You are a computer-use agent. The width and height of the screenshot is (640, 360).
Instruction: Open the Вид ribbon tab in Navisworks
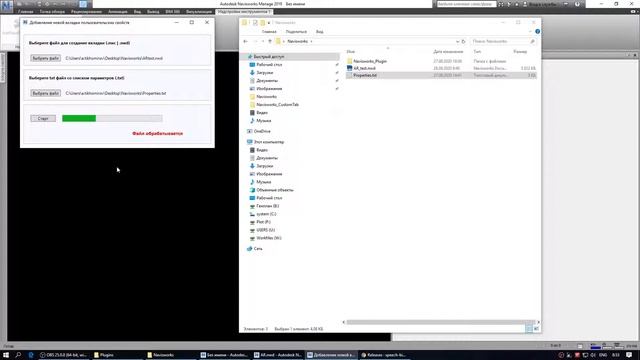[x=137, y=12]
